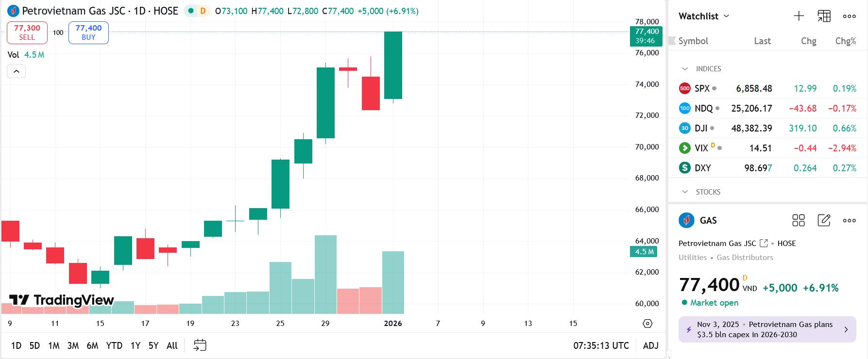Open the watchlist advanced view icon
Image resolution: width=868 pixels, height=359 pixels.
[824, 16]
